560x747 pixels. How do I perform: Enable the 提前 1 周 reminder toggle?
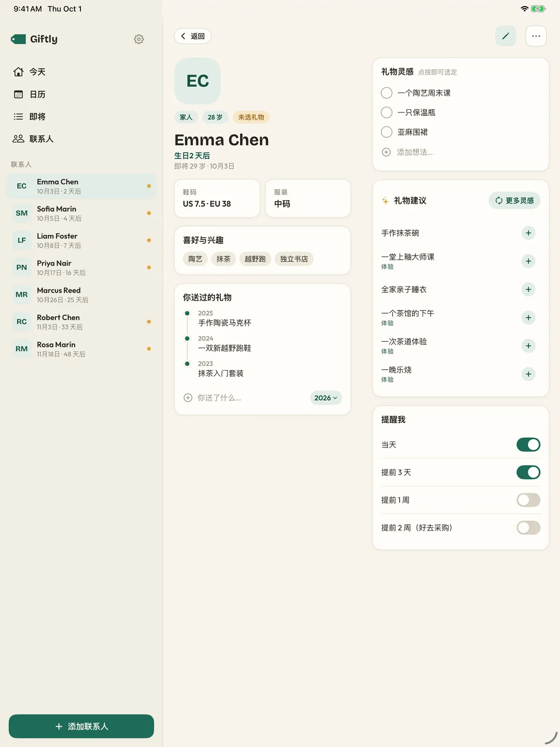(x=528, y=500)
